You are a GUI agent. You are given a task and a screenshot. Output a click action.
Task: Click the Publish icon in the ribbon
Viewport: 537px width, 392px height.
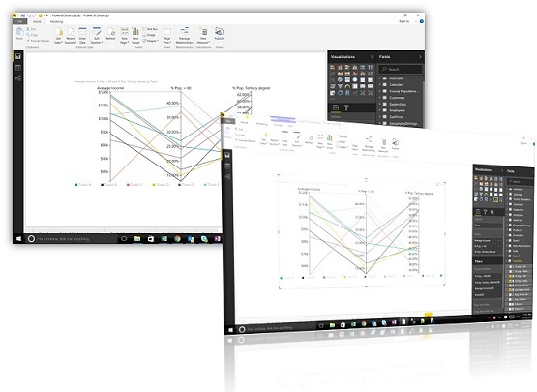(x=220, y=34)
